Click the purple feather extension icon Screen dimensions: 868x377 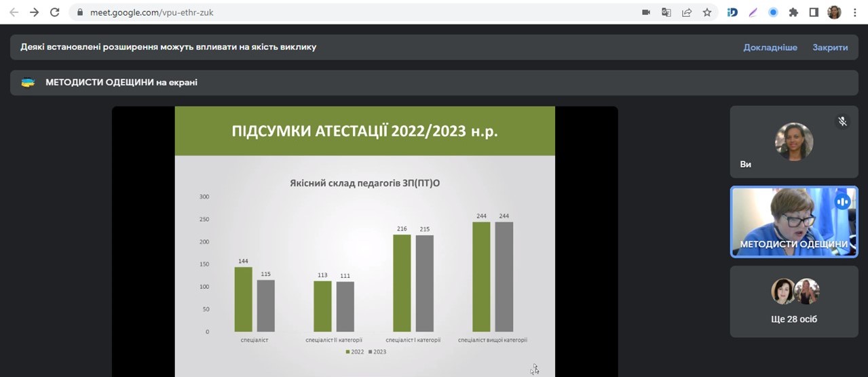click(x=753, y=12)
